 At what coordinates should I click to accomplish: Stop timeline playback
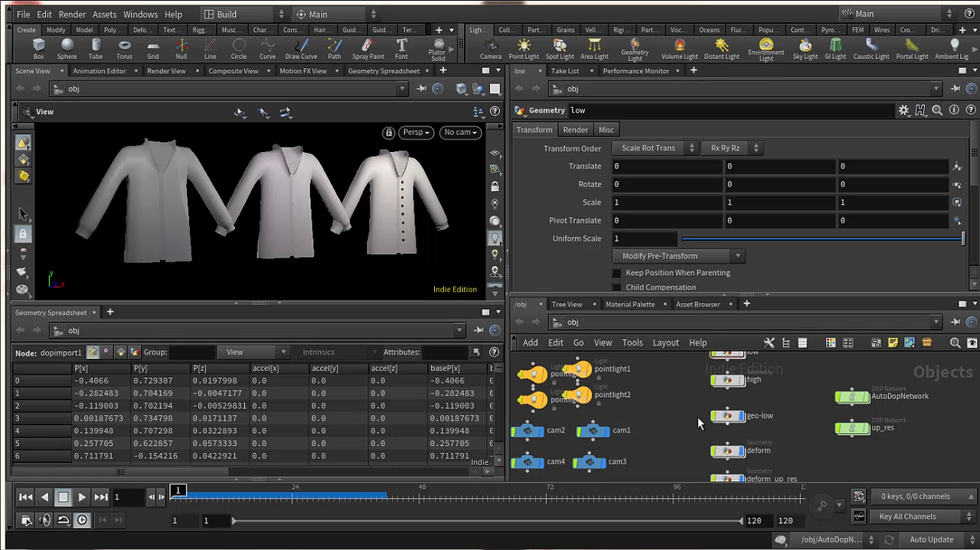tap(64, 497)
